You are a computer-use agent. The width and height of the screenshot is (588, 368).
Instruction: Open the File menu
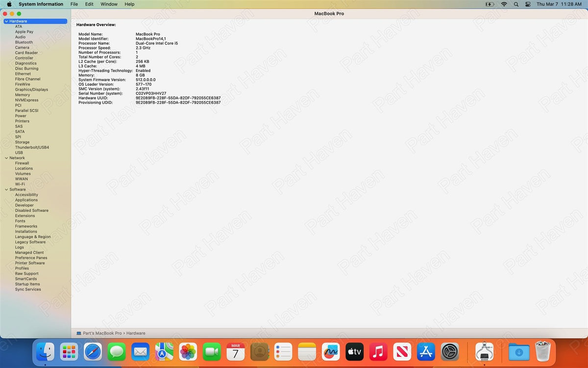(x=74, y=4)
